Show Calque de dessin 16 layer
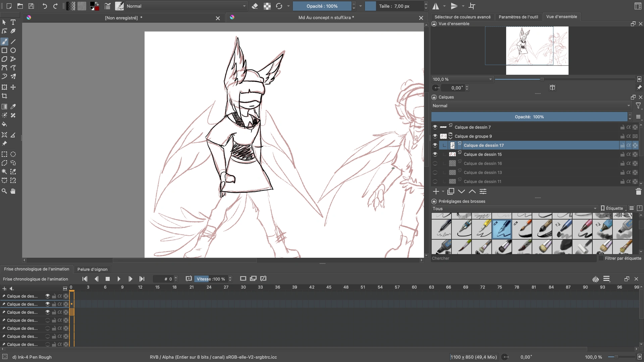This screenshot has width=644, height=362. [x=435, y=164]
